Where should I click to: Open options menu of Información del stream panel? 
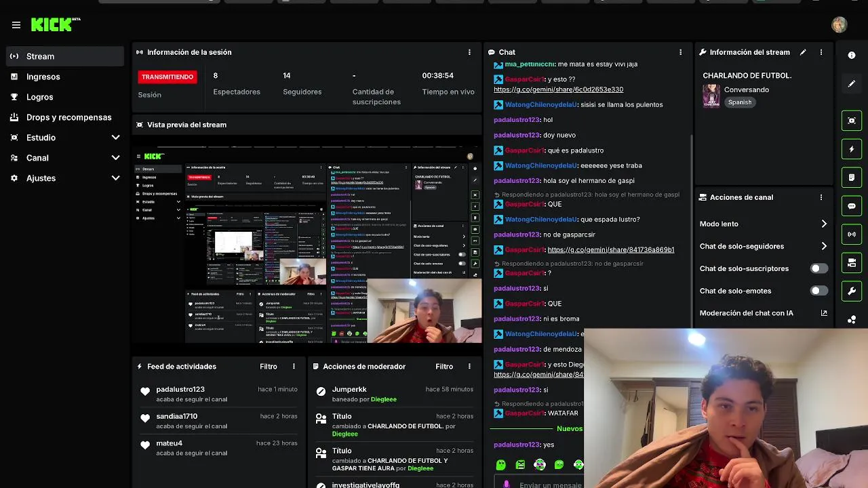point(821,52)
